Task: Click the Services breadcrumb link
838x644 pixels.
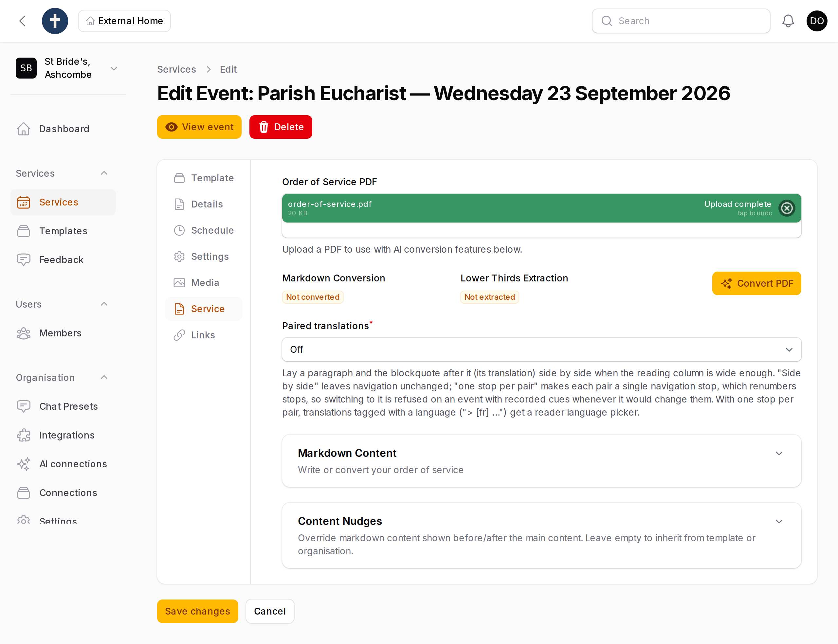Action: coord(176,69)
